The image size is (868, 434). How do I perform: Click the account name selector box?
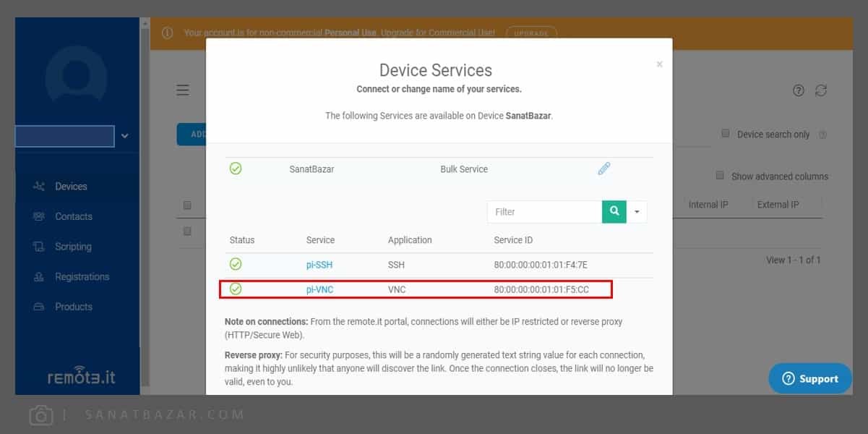point(65,136)
